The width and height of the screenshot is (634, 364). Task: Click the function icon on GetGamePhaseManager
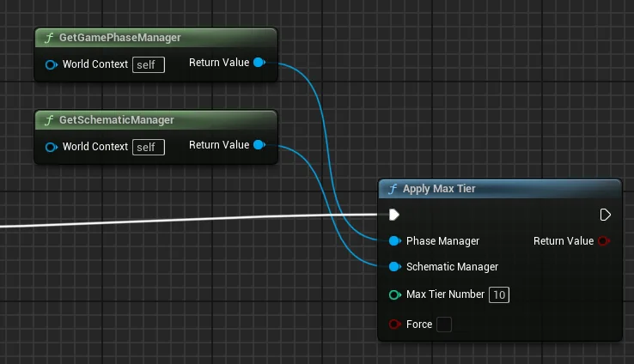tap(49, 38)
